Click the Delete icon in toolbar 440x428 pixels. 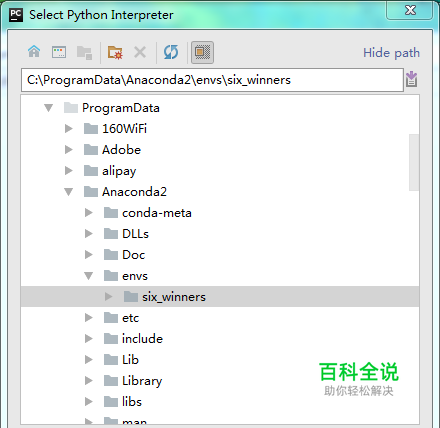pyautogui.click(x=140, y=52)
